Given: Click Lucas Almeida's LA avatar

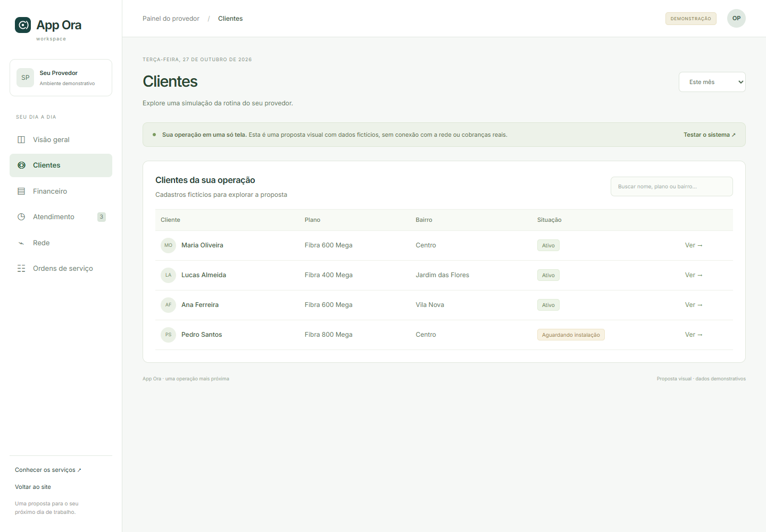Looking at the screenshot, I should click(168, 275).
